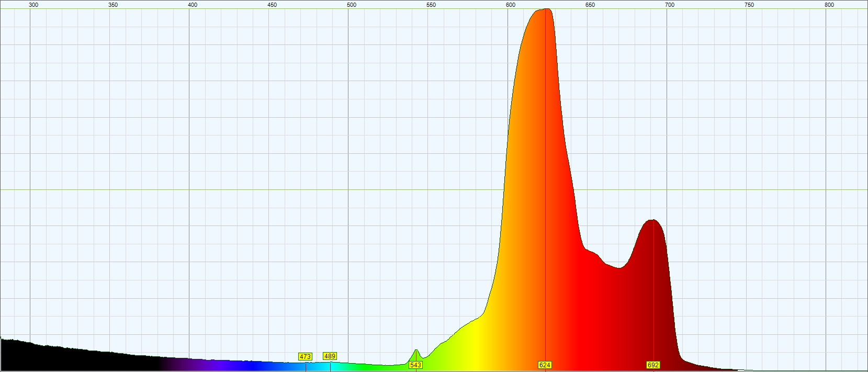The width and height of the screenshot is (868, 372).
Task: Select the 473 wavelength marker label
Action: click(x=305, y=356)
